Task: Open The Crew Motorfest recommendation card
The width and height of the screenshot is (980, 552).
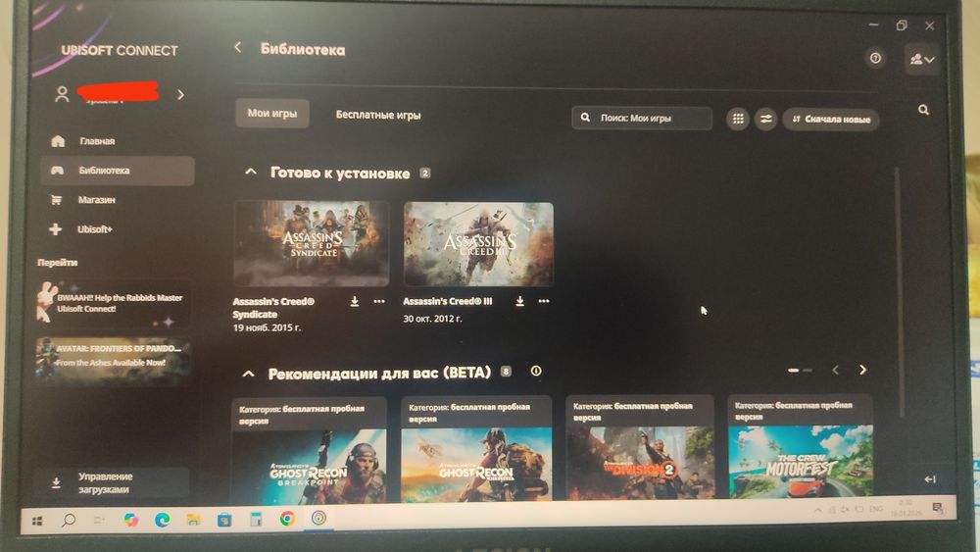Action: point(800,446)
